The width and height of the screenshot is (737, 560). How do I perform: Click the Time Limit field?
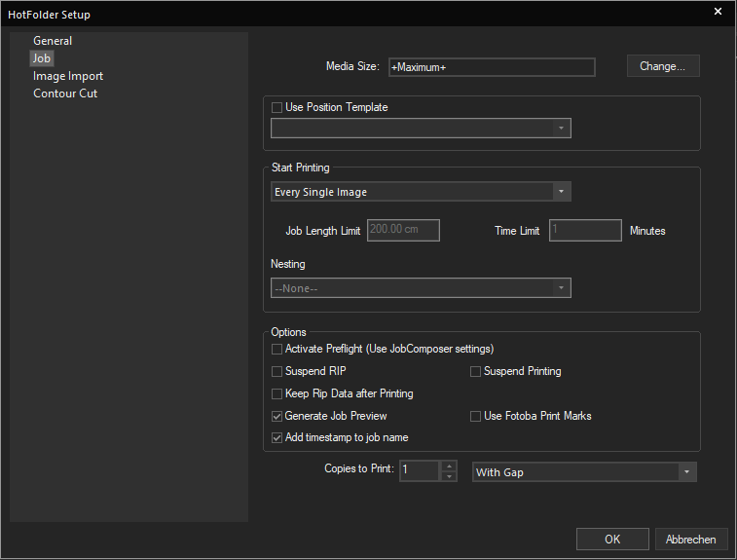(x=585, y=231)
